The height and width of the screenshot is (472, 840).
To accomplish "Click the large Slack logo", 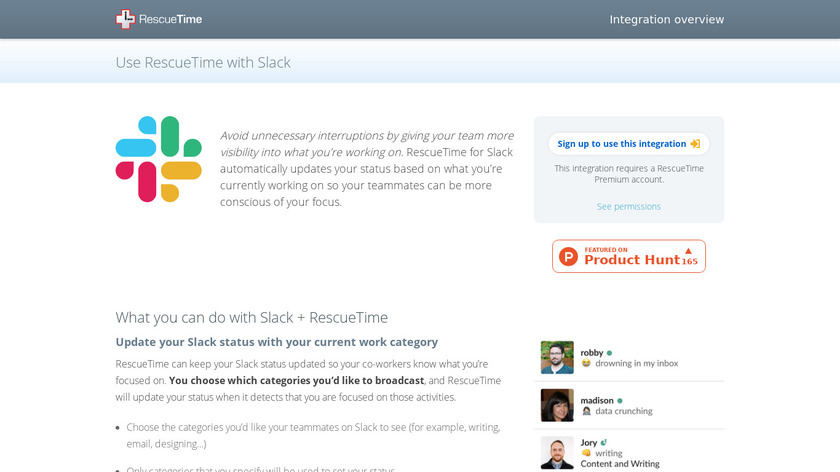I will click(158, 159).
